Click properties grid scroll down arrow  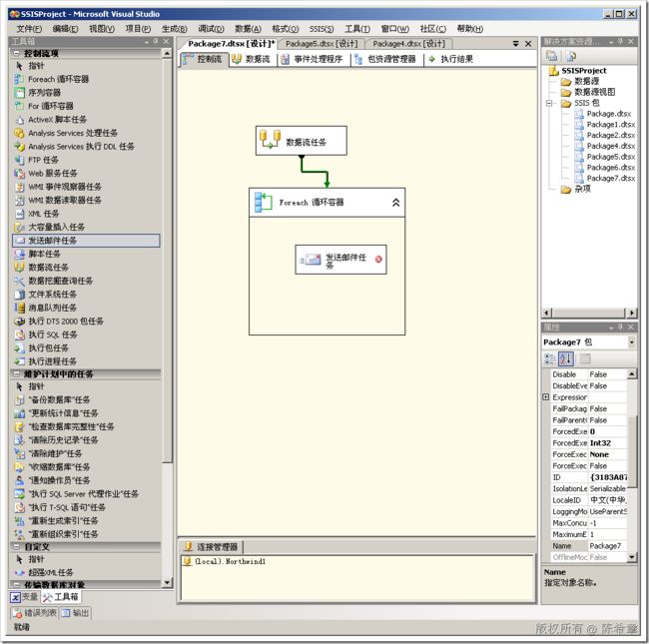(632, 557)
